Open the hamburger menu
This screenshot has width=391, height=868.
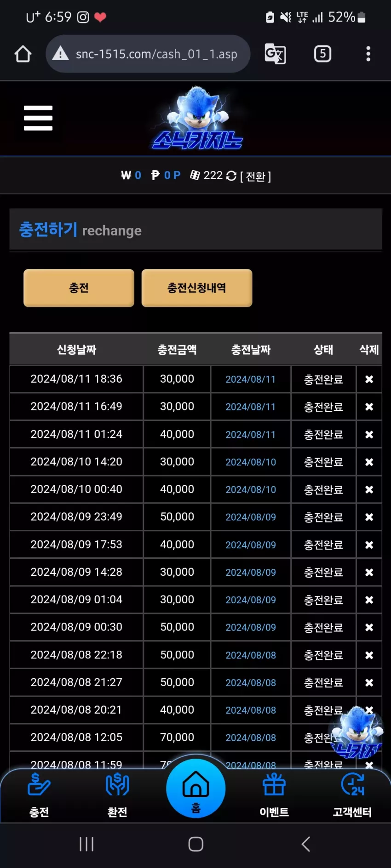point(38,118)
